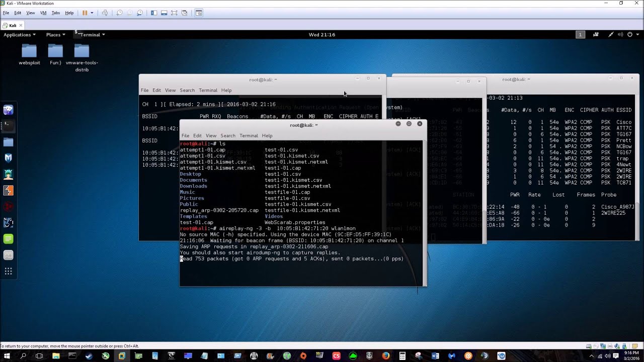Open File menu in front terminal window
The width and height of the screenshot is (644, 362).
(x=185, y=136)
